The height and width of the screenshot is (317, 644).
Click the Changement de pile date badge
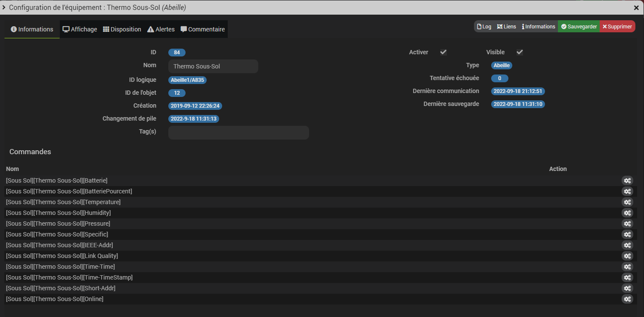(x=194, y=119)
